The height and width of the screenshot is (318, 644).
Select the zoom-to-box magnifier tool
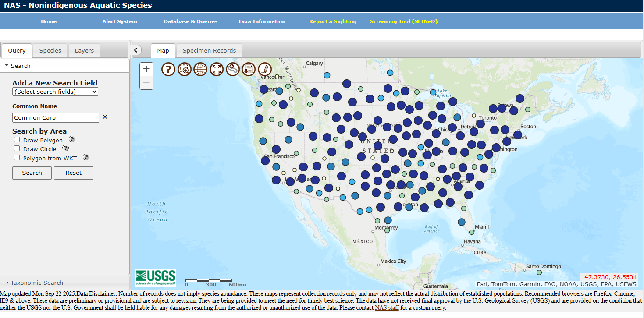(185, 69)
